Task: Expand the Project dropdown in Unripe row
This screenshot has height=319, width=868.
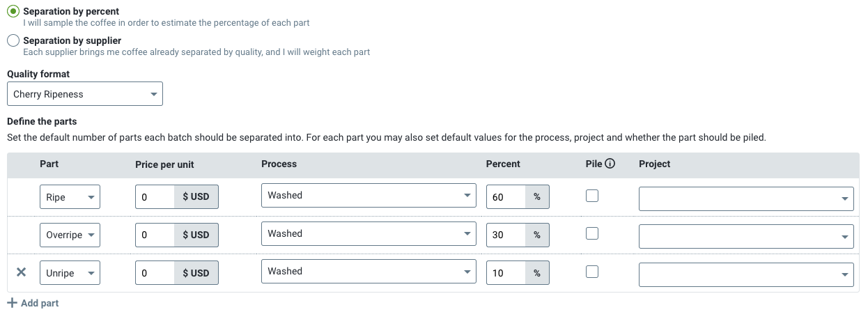Action: tap(746, 274)
